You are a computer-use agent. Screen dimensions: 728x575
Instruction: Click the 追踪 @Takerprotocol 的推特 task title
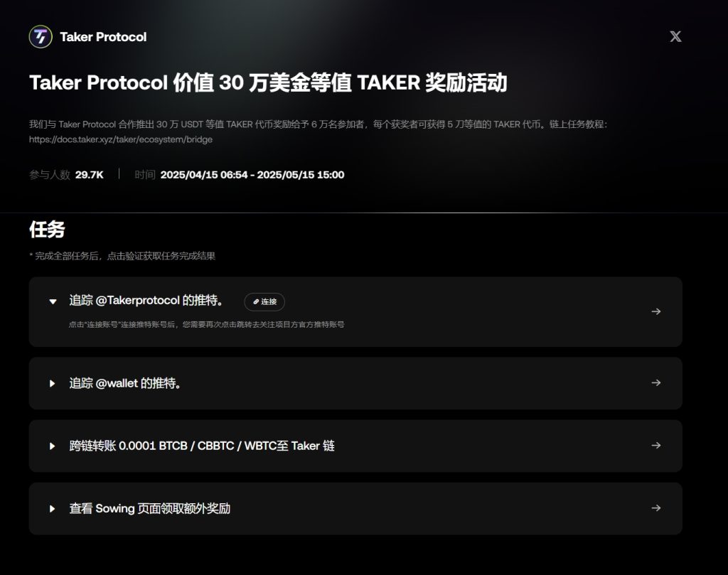(x=146, y=301)
